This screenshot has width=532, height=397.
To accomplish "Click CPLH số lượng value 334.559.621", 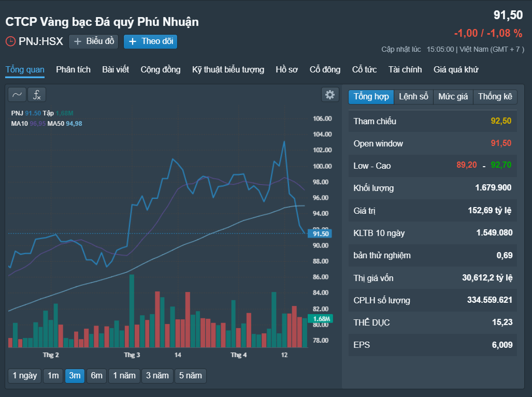I will (x=490, y=300).
